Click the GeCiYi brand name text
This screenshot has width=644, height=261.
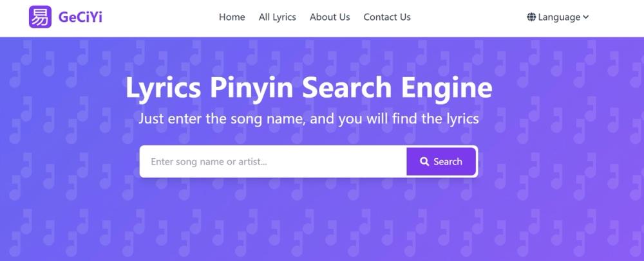pyautogui.click(x=80, y=17)
